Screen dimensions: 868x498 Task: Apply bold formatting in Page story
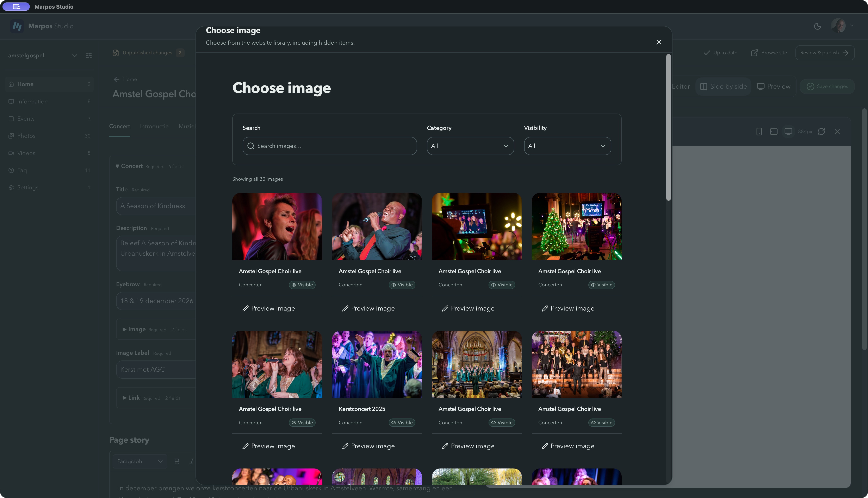(x=177, y=461)
